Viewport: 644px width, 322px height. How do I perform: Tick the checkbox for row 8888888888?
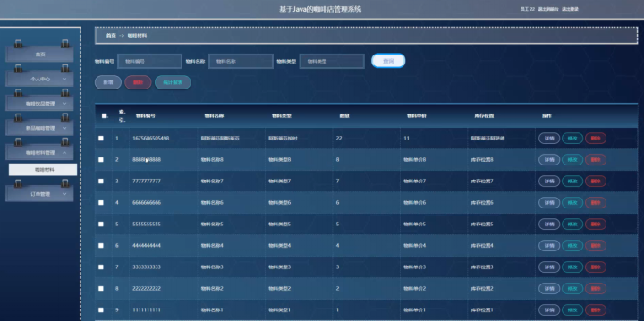[101, 160]
